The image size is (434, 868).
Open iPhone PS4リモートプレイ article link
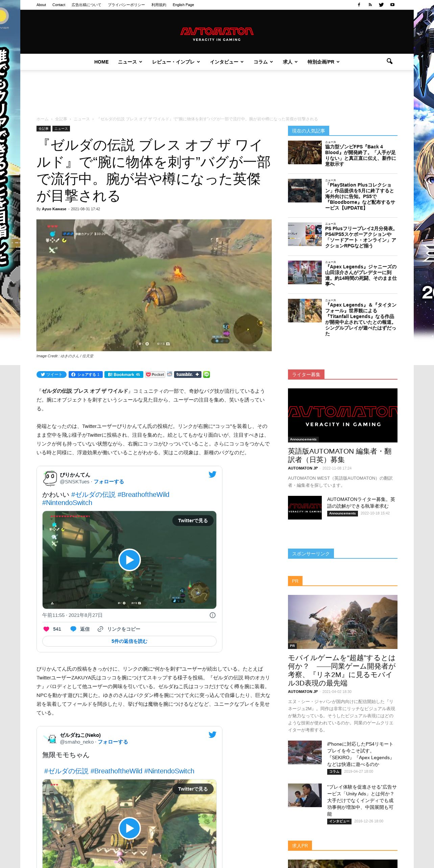(360, 754)
